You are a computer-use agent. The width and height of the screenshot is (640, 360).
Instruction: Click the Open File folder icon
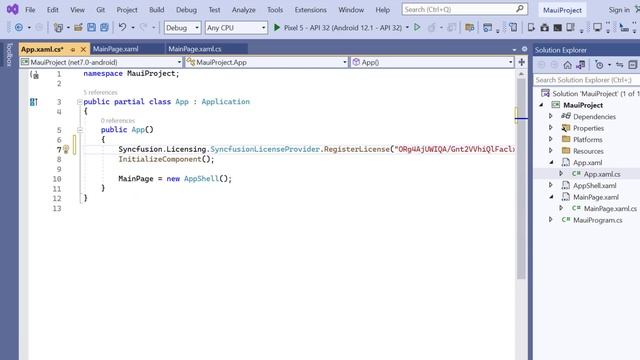[78, 28]
